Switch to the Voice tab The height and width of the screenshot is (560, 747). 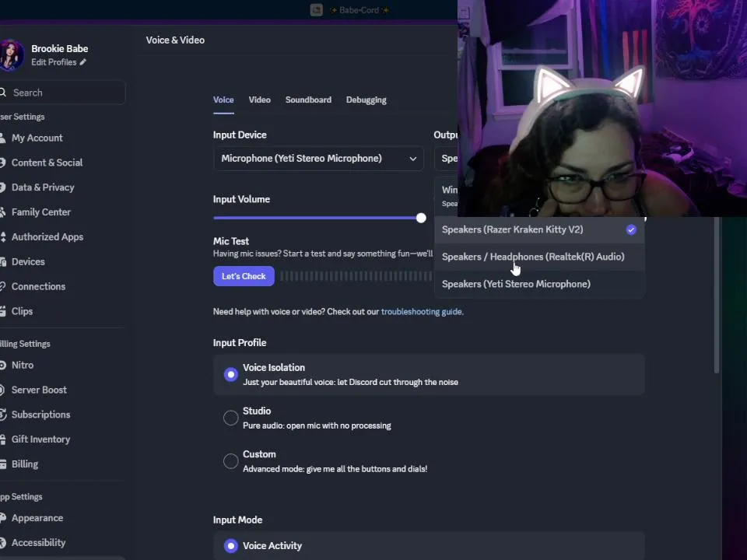pos(223,100)
